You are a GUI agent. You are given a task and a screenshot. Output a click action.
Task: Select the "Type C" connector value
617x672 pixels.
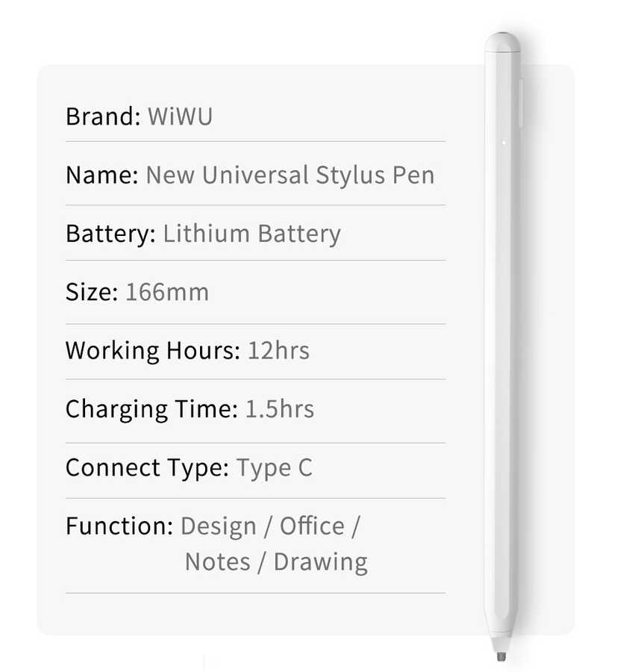click(x=275, y=468)
